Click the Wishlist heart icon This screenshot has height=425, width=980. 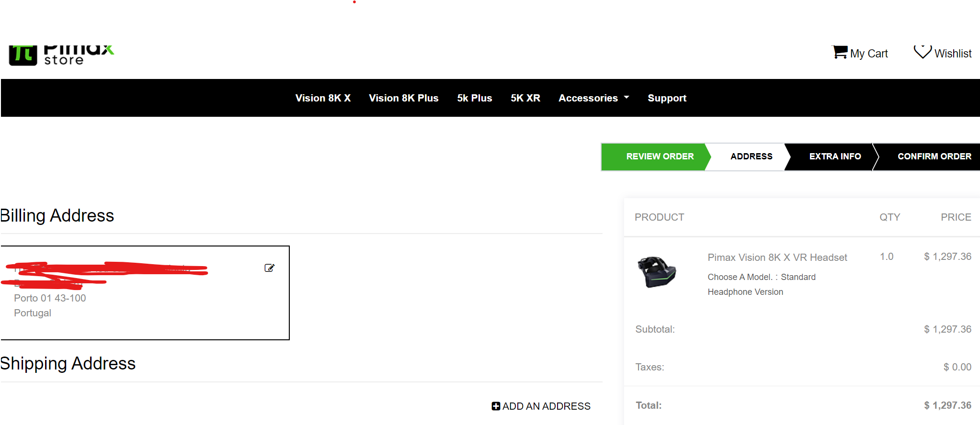pos(922,52)
